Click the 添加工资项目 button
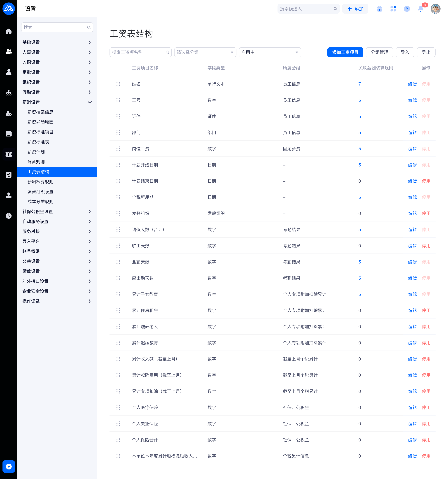This screenshot has height=479, width=448. coord(345,52)
